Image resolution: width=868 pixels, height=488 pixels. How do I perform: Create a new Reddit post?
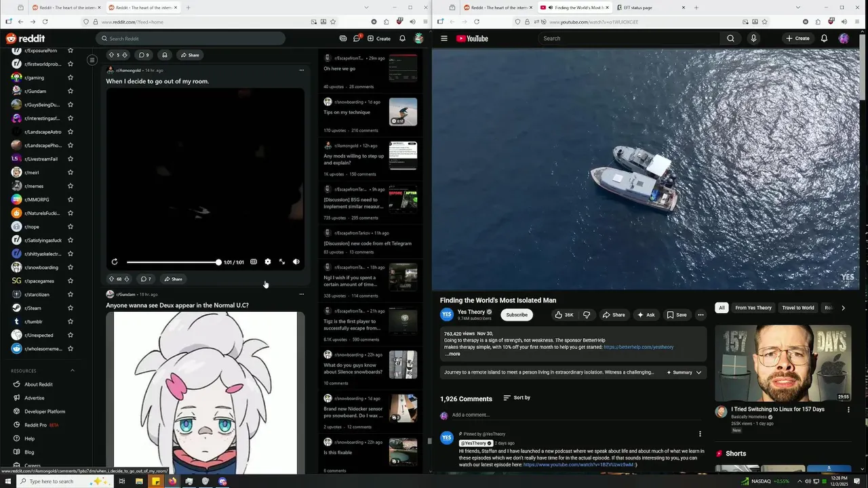pyautogui.click(x=379, y=39)
